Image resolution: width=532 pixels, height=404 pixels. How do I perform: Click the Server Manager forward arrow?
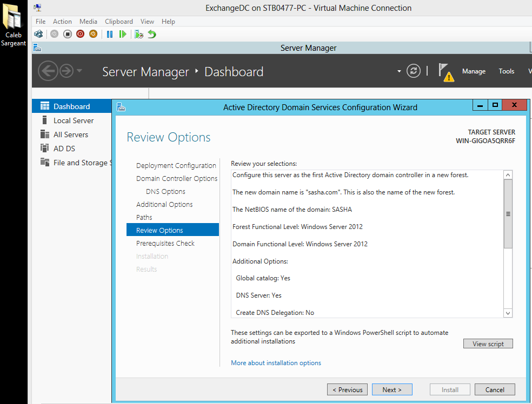point(66,71)
